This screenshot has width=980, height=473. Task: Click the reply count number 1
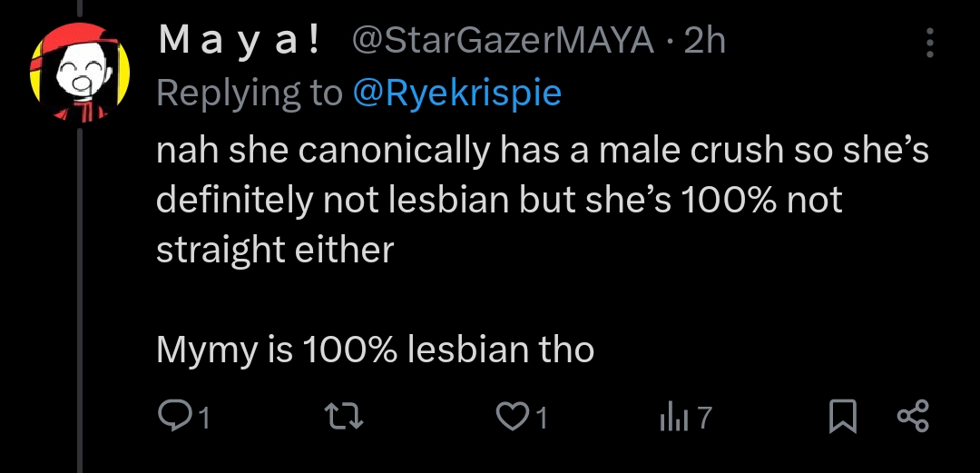point(203,419)
